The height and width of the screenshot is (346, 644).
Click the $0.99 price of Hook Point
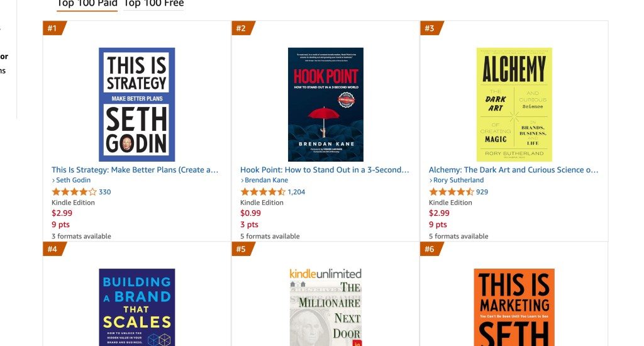250,213
